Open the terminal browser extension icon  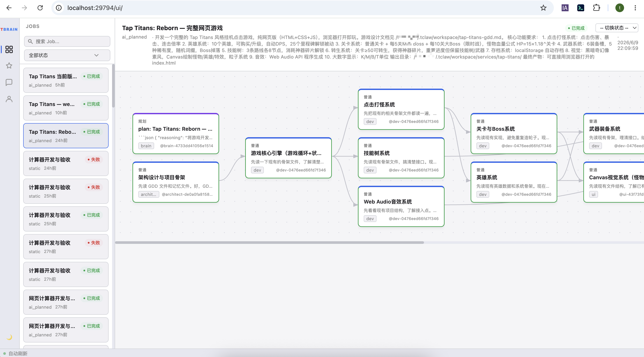[580, 8]
